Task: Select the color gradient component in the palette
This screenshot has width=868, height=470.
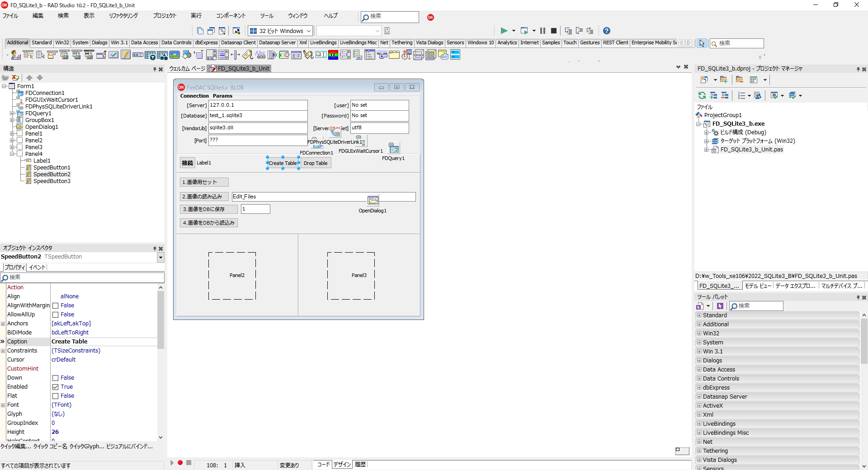Action: (333, 55)
